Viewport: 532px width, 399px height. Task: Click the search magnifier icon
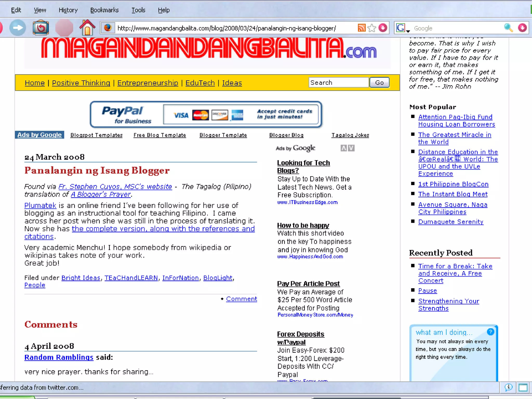pos(508,28)
